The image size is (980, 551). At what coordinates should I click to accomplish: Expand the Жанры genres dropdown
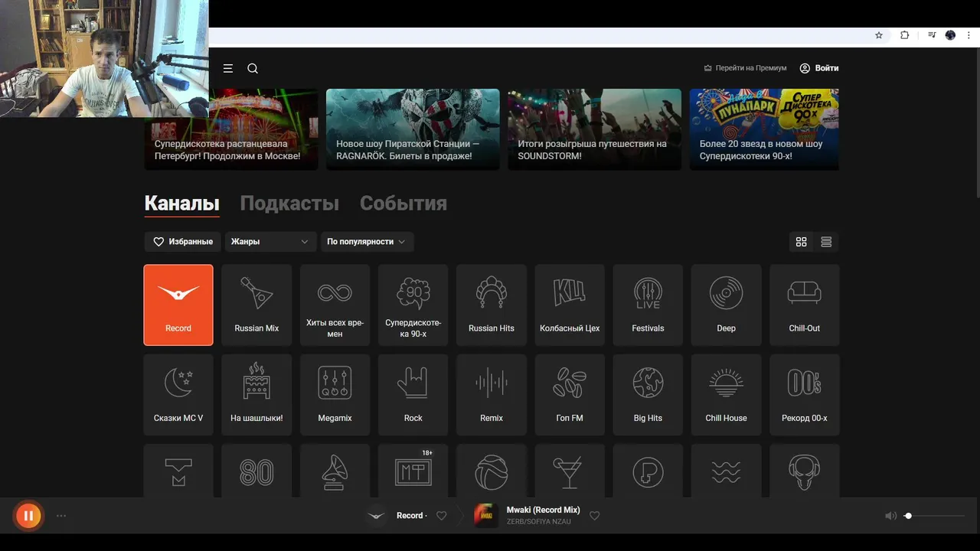tap(271, 242)
